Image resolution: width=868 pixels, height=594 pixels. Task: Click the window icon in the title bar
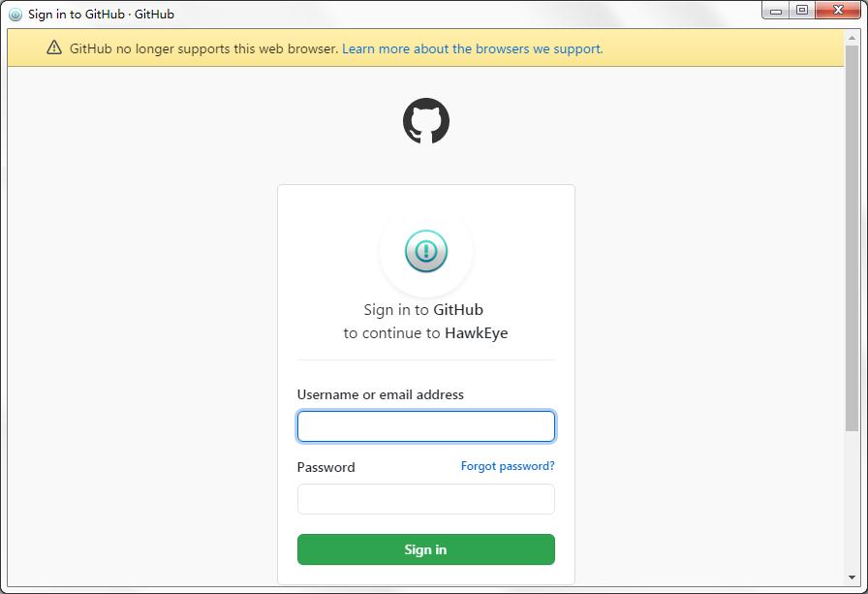tap(15, 15)
